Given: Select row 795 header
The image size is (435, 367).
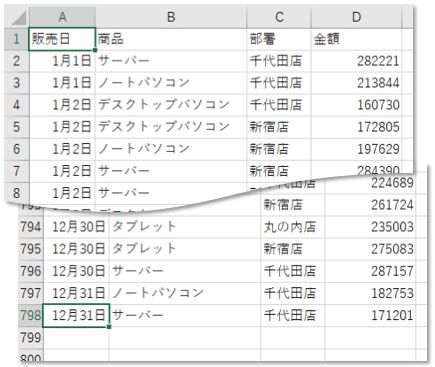Looking at the screenshot, I should coord(31,249).
